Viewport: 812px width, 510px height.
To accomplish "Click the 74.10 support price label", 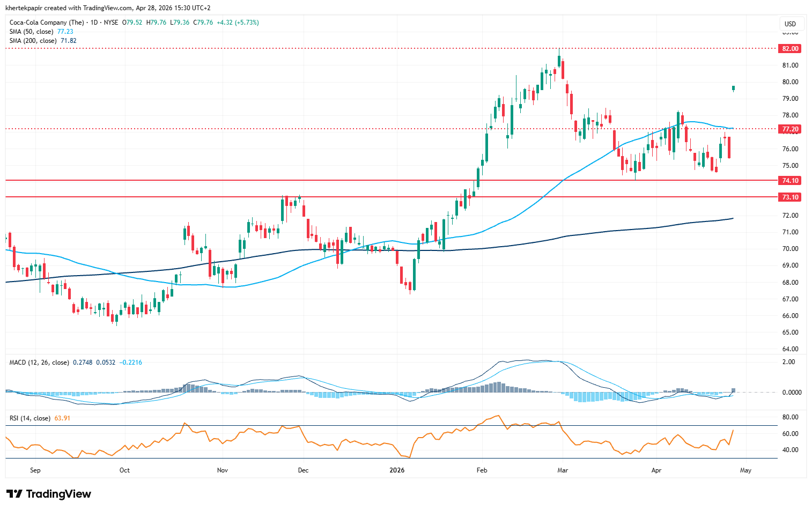I will 790,181.
